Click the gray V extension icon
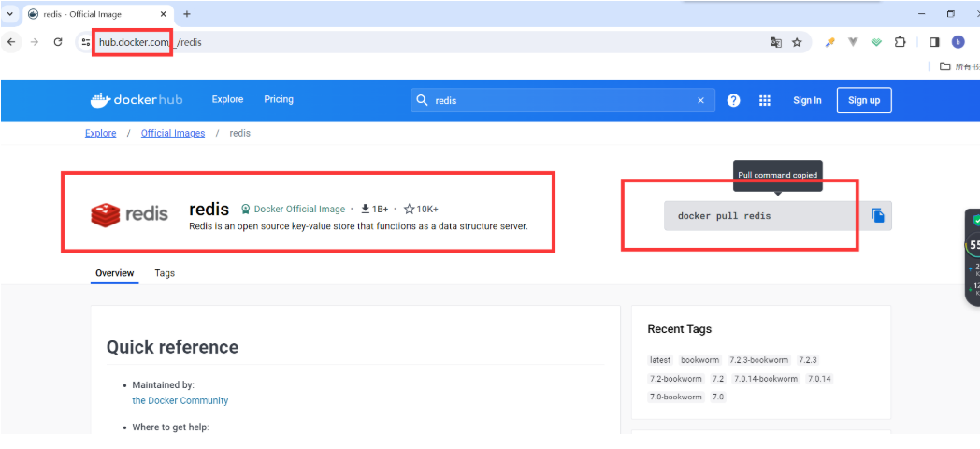Image resolution: width=980 pixels, height=449 pixels. click(853, 42)
